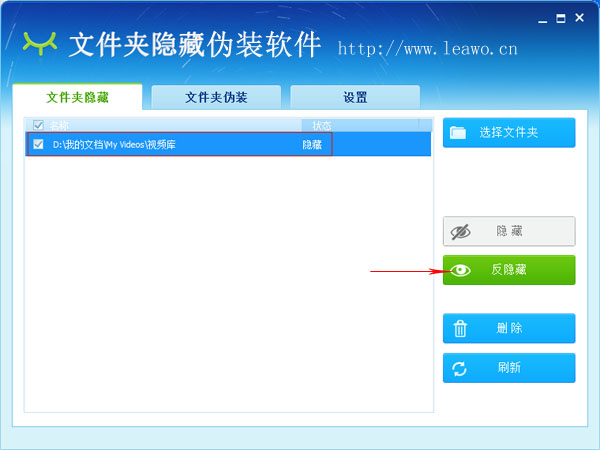Maximize the window

coord(561,18)
